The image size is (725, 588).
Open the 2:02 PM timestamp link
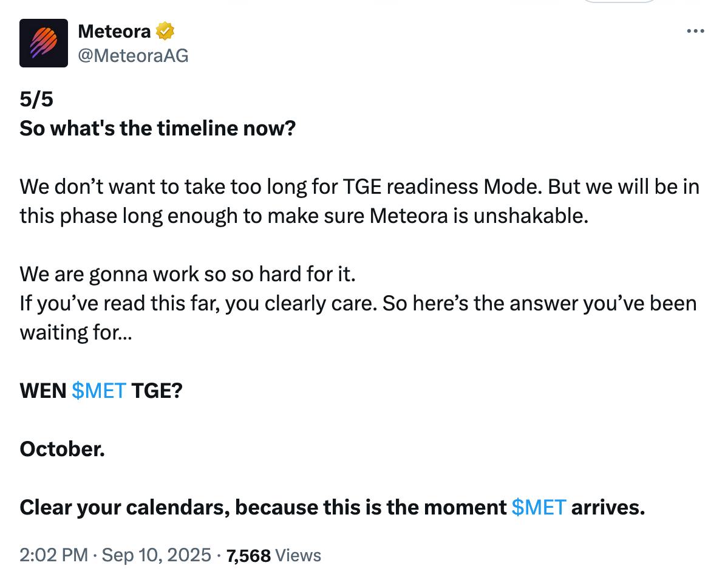click(x=53, y=555)
